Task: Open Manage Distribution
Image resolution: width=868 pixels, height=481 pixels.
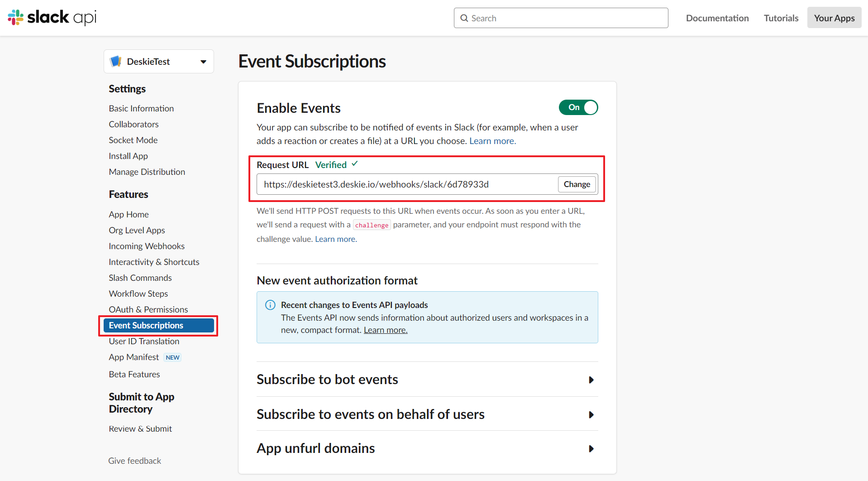Action: pos(147,172)
